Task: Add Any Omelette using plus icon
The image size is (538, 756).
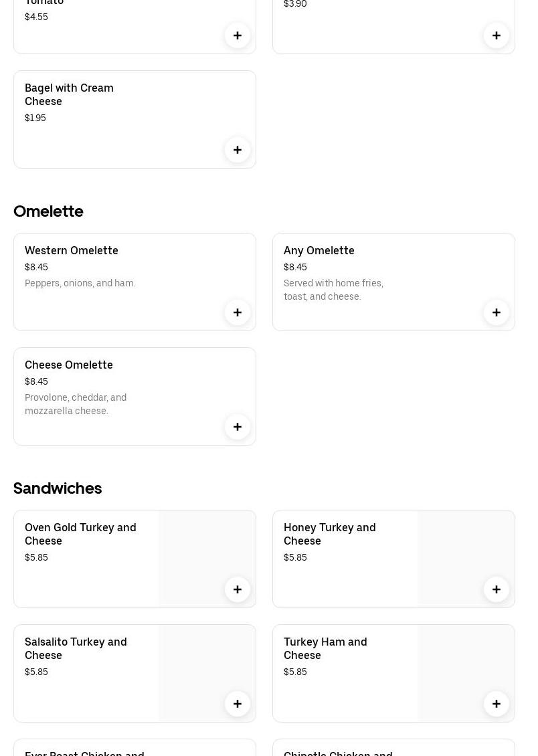Action: (x=497, y=312)
